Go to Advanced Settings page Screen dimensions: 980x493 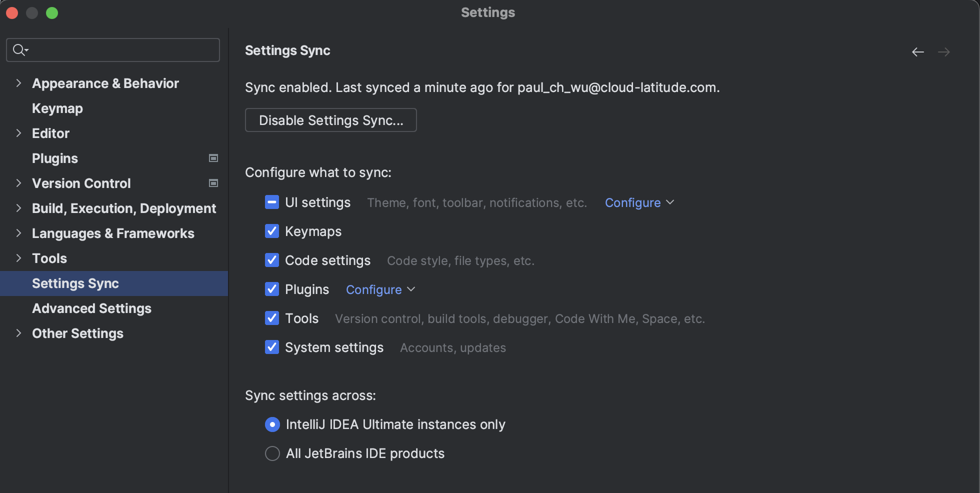coord(91,308)
